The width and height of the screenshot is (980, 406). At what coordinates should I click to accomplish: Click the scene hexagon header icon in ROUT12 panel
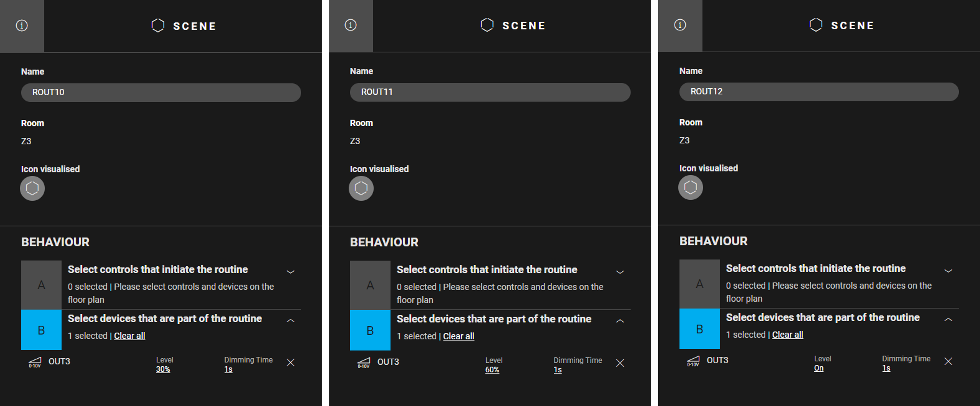click(816, 25)
